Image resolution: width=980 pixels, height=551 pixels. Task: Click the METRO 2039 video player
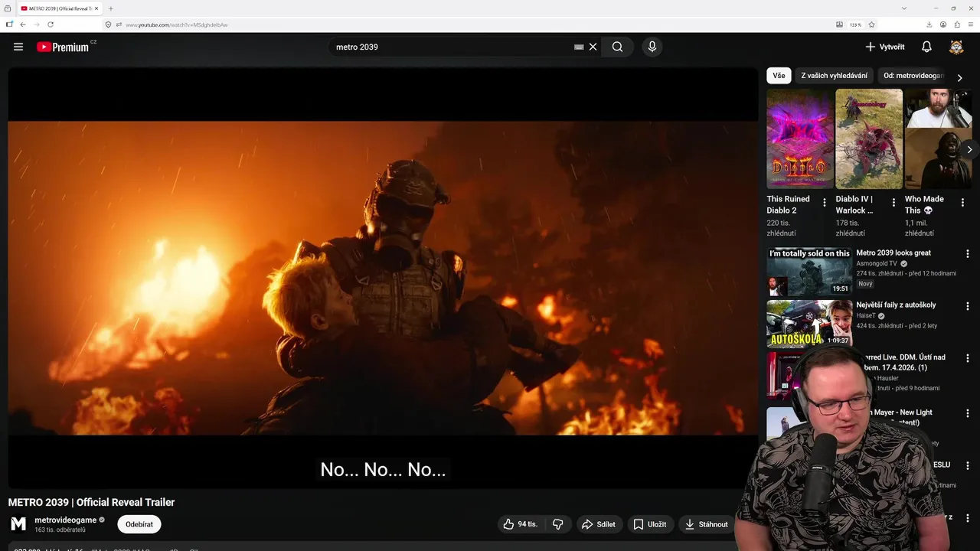(x=383, y=278)
